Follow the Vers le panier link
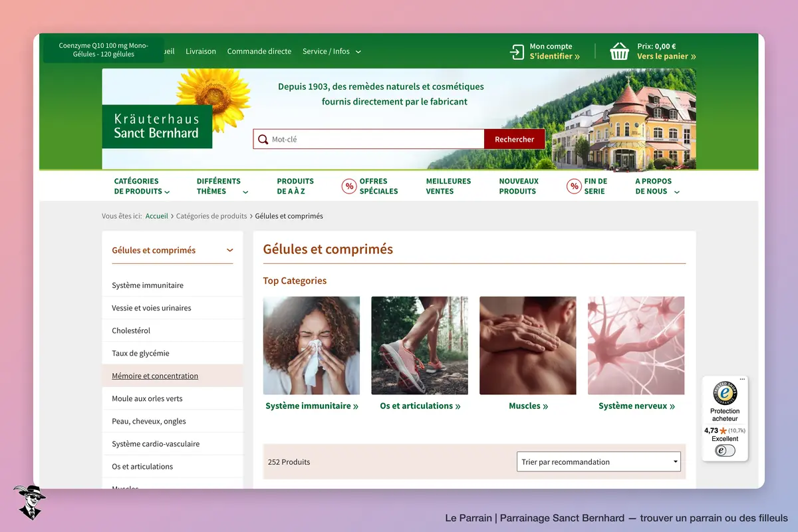798x532 pixels. (x=666, y=57)
